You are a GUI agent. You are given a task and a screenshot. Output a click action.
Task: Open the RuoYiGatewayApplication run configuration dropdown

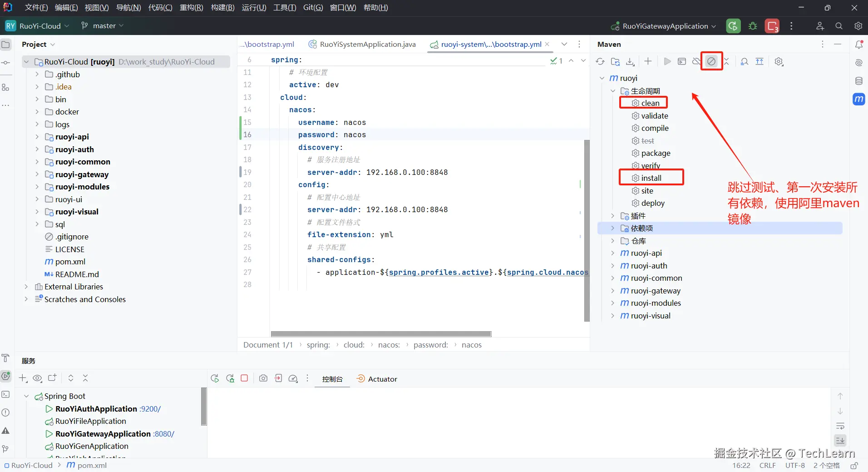point(664,26)
